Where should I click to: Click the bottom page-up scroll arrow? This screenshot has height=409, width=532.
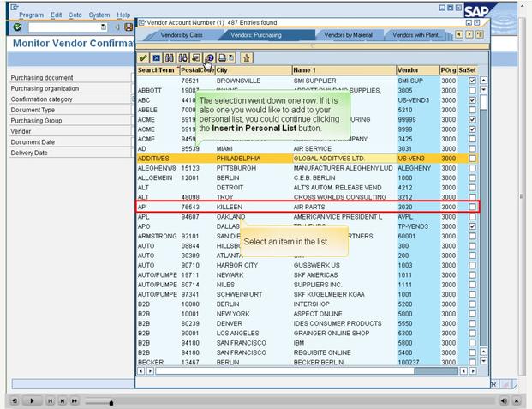pyautogui.click(x=483, y=352)
